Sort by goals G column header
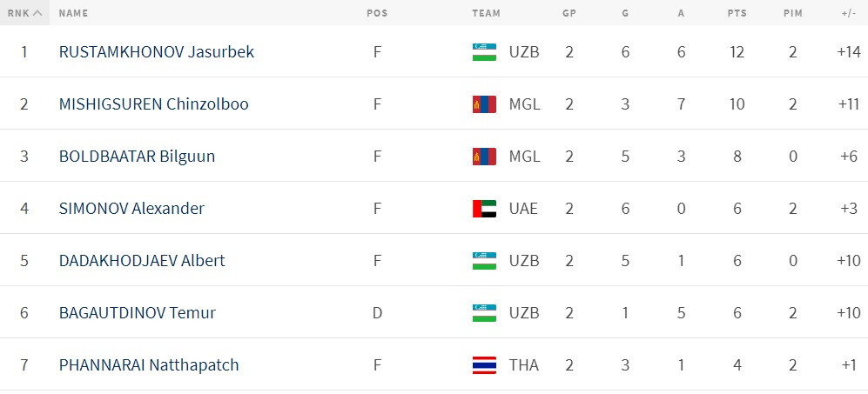This screenshot has width=868, height=394. pyautogui.click(x=625, y=13)
